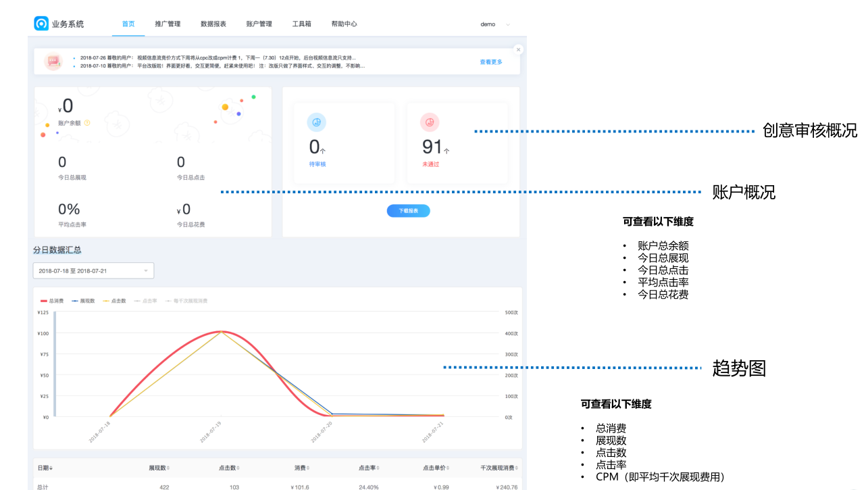This screenshot has height=490, width=868.
Task: Click 查看更多 link in announcements
Action: tap(491, 62)
